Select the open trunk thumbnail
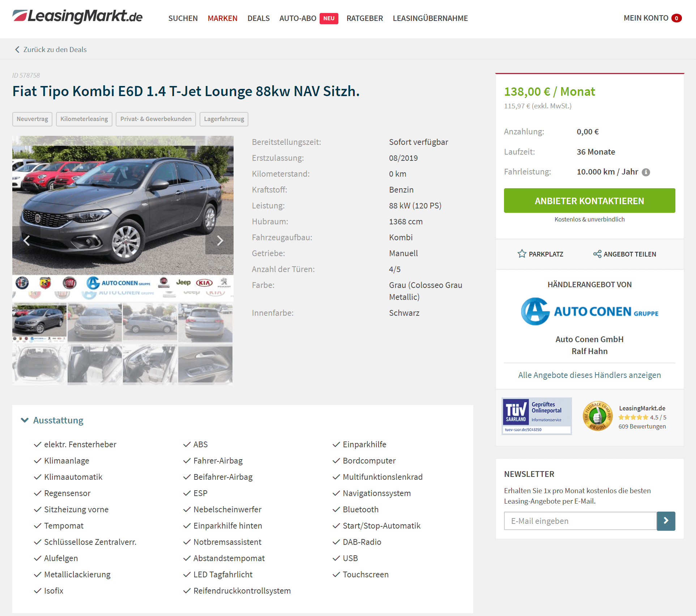The image size is (696, 616). point(39,364)
